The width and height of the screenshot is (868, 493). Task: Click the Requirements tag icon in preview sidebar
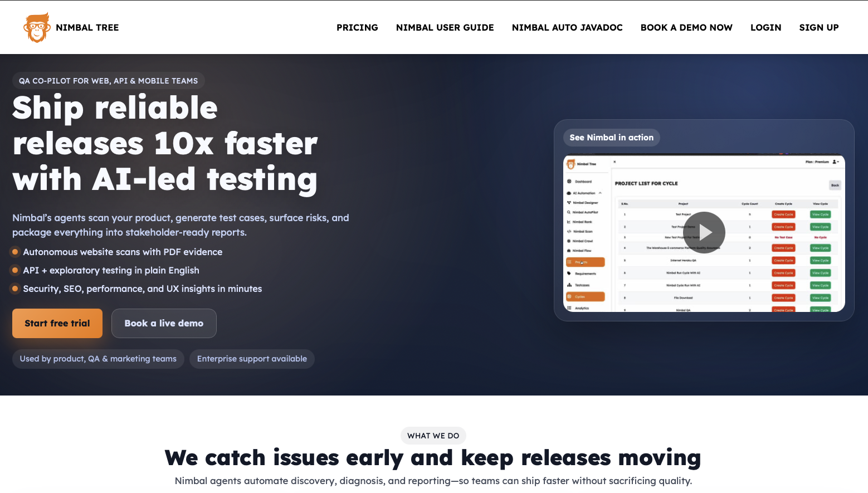pos(569,274)
